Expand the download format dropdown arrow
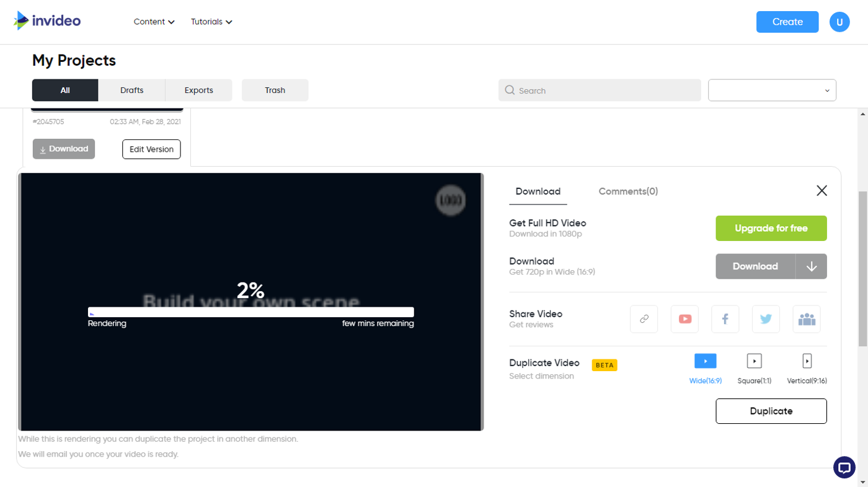 click(812, 266)
